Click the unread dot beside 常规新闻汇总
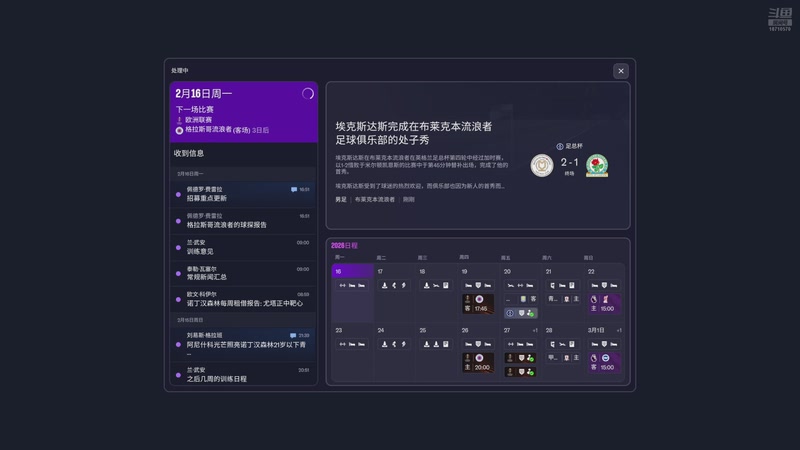The width and height of the screenshot is (800, 450). tap(178, 273)
